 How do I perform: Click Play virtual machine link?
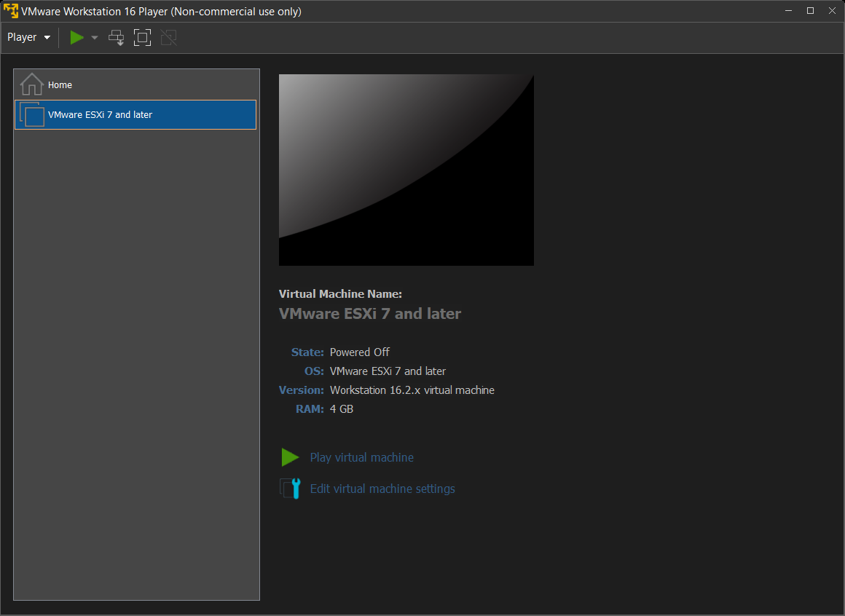[361, 457]
